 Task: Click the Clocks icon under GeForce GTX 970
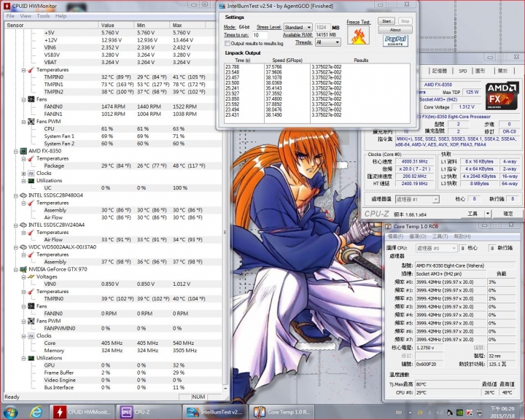[x=31, y=335]
